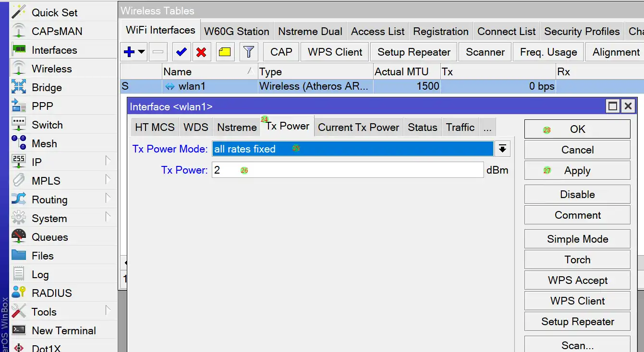Open the Security Profiles tab
Image resolution: width=644 pixels, height=352 pixels.
[582, 32]
